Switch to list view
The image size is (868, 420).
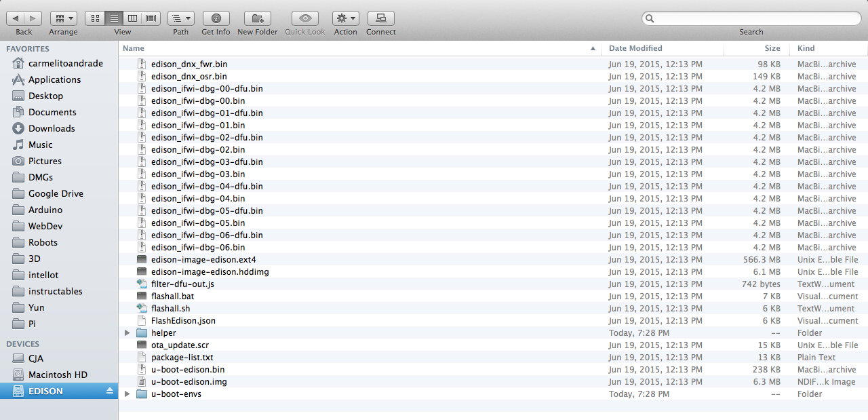tap(114, 18)
